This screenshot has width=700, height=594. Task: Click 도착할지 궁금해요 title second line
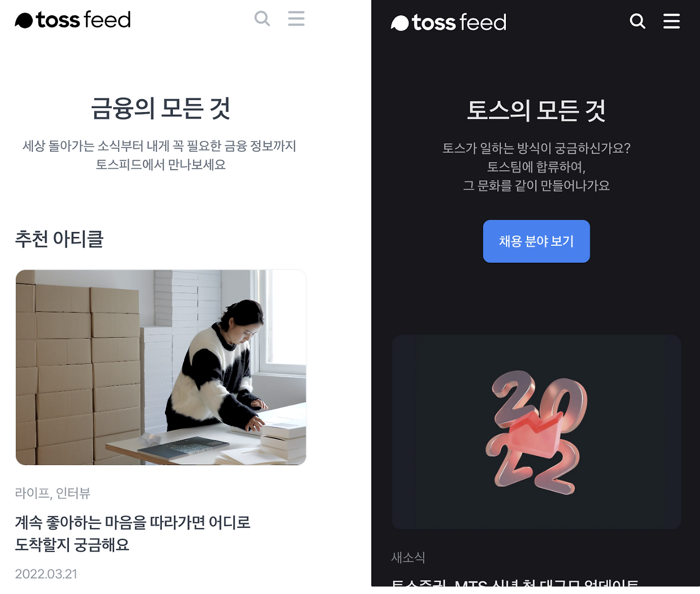point(72,545)
